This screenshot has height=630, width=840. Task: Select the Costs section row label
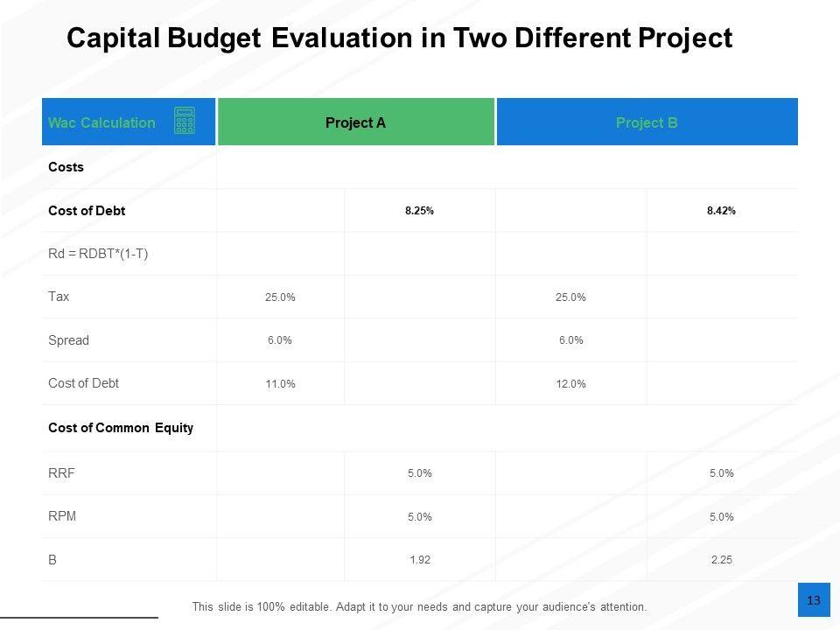tap(66, 167)
